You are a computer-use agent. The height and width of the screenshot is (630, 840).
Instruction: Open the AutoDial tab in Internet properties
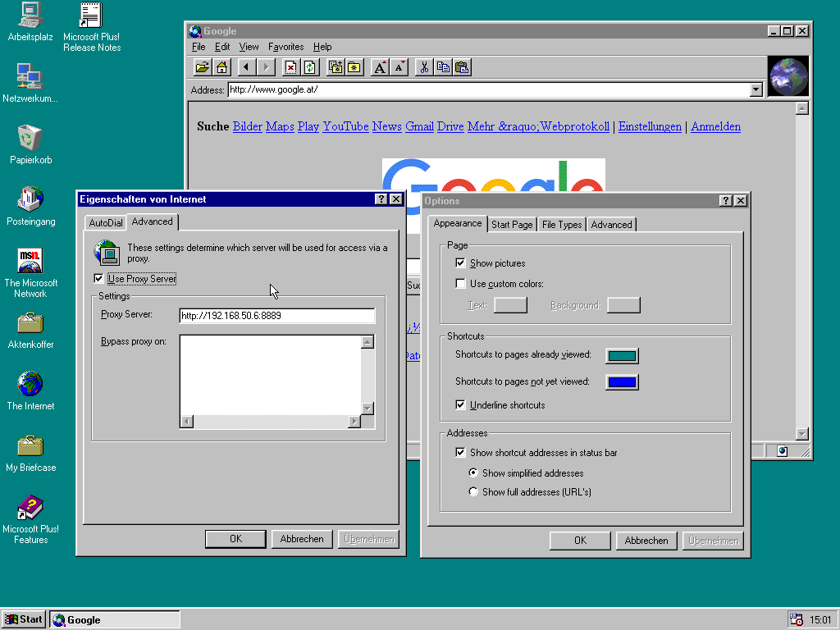pos(105,221)
